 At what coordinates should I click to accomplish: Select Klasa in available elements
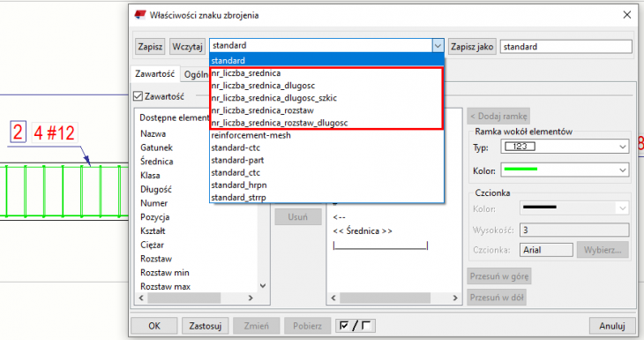150,176
